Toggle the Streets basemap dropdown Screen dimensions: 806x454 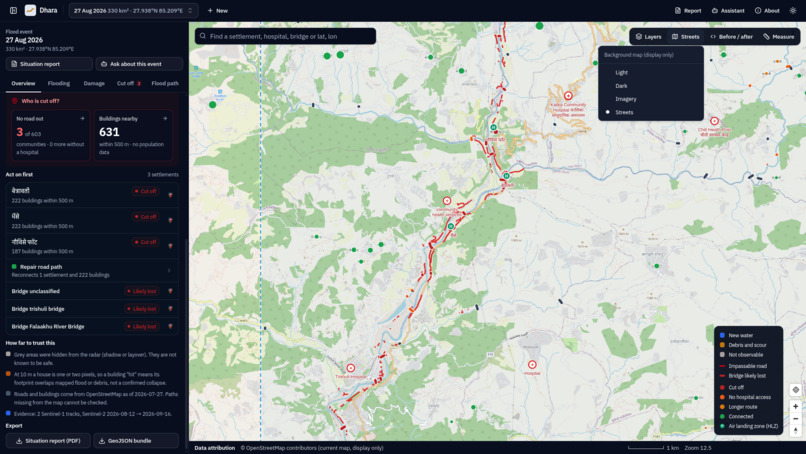[x=686, y=37]
